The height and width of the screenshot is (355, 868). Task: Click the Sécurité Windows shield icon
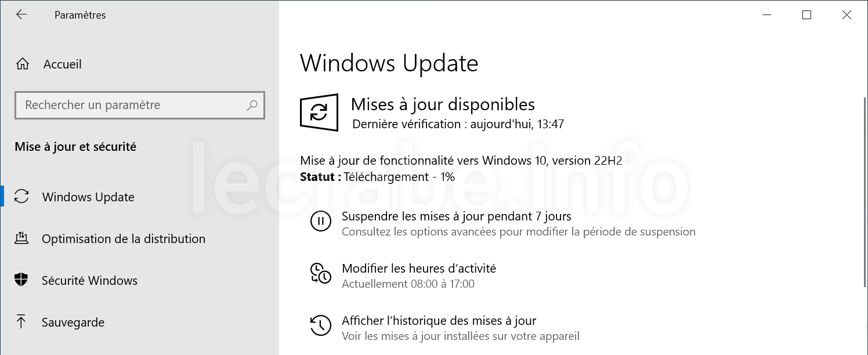(21, 280)
